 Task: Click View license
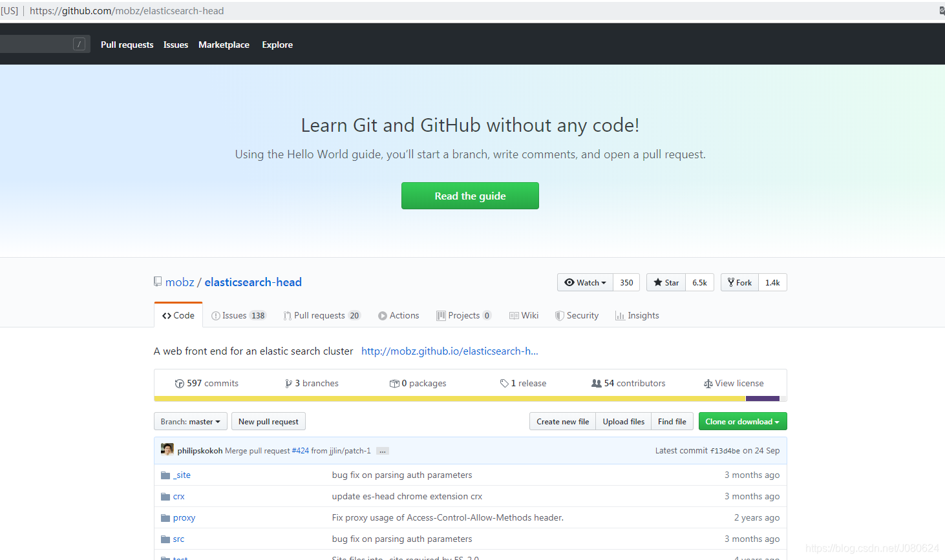pos(734,384)
